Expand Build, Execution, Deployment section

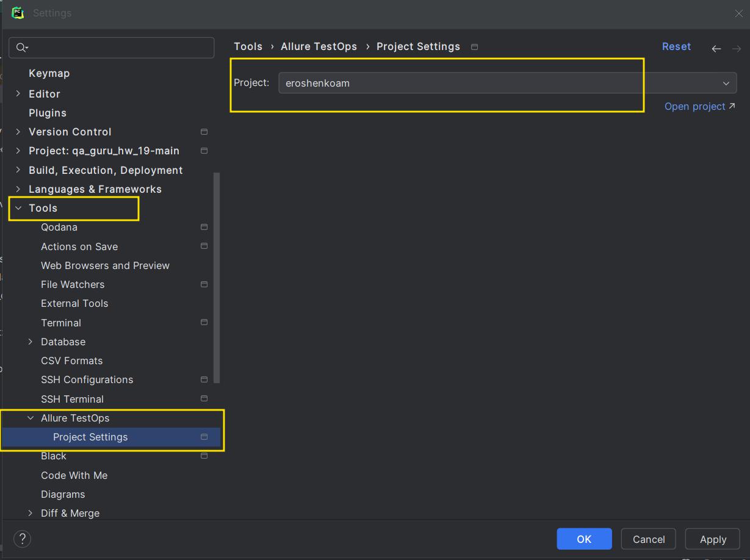pos(18,170)
